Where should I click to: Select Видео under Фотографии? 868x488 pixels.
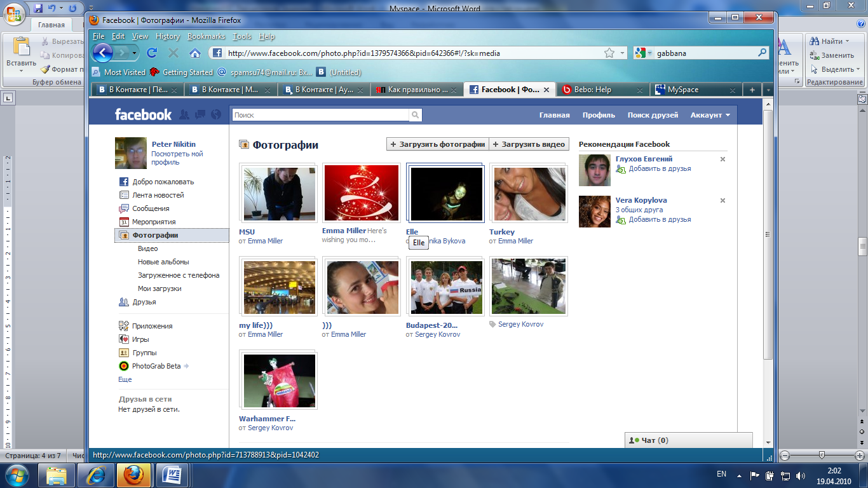(x=147, y=248)
